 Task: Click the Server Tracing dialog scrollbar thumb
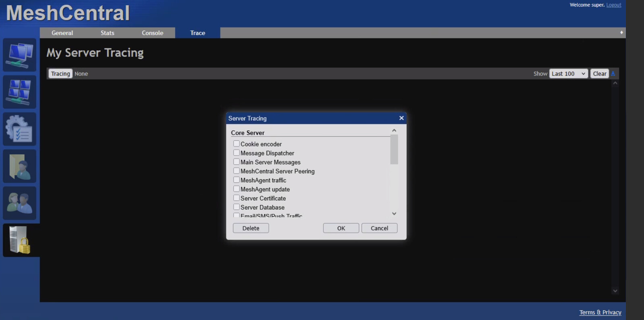[394, 149]
